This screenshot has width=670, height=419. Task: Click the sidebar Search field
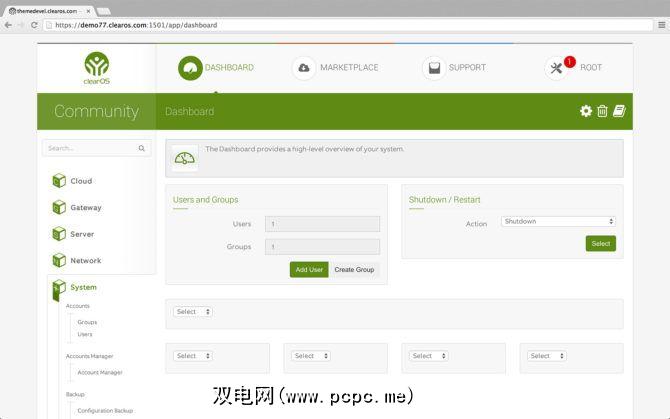point(97,148)
